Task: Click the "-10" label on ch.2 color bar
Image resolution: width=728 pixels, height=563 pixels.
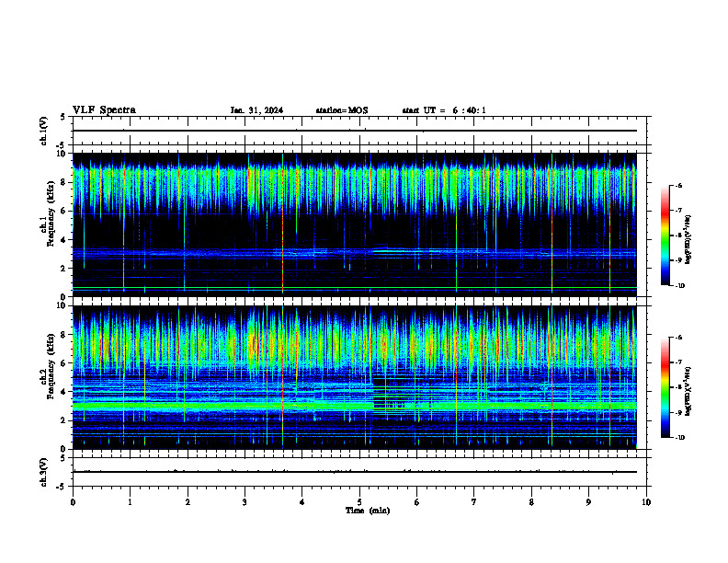Action: click(679, 438)
